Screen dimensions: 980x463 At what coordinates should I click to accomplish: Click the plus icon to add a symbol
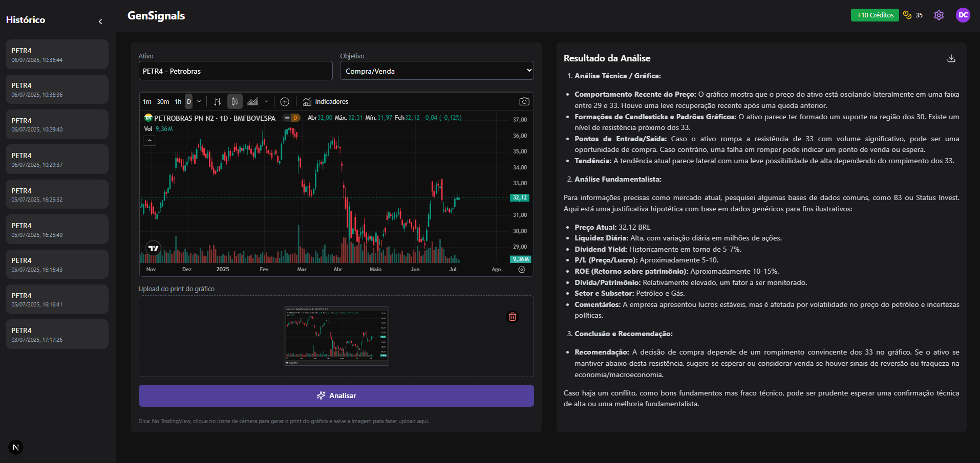click(285, 101)
